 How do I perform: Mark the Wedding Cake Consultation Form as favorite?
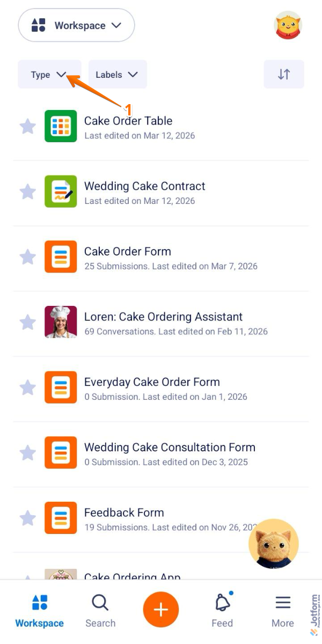[x=28, y=453]
